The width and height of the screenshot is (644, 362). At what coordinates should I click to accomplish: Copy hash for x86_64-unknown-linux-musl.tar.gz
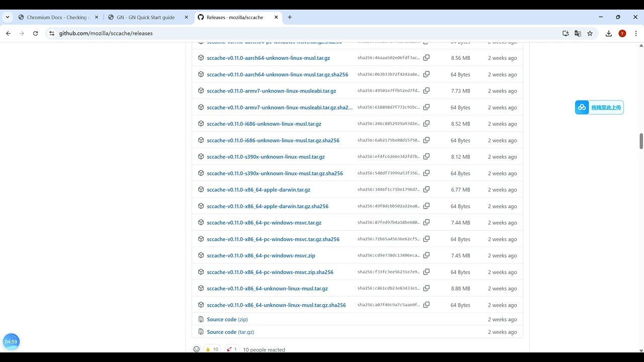point(426,289)
